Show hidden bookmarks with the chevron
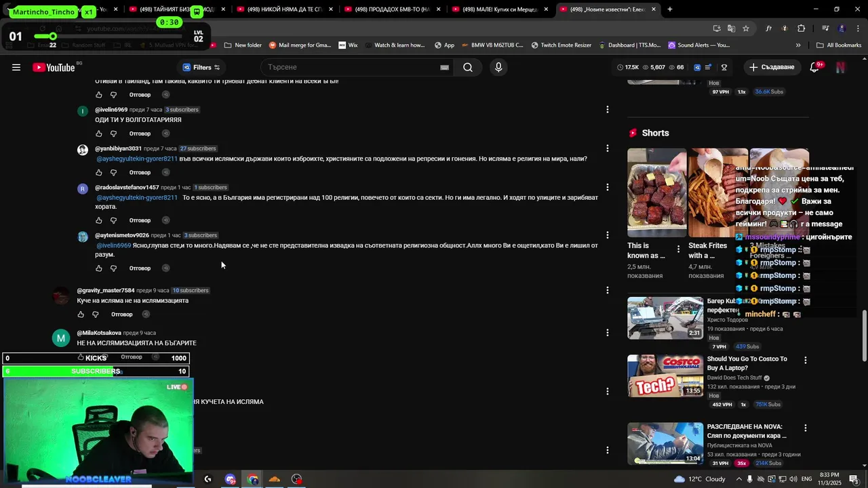The width and height of the screenshot is (868, 488). 798,45
